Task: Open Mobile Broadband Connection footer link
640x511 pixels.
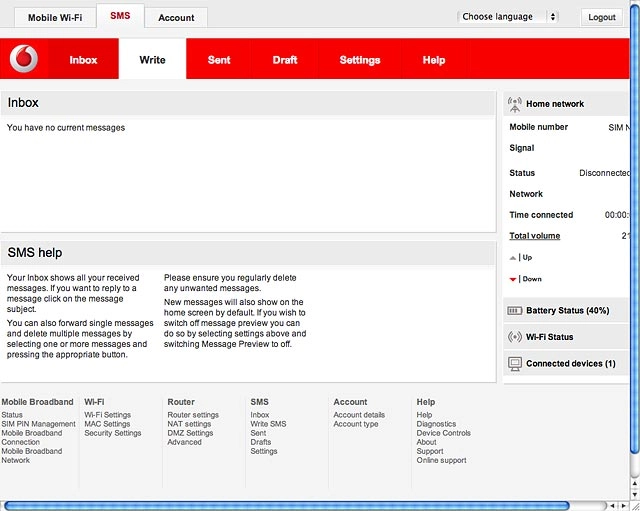Action: (31, 437)
